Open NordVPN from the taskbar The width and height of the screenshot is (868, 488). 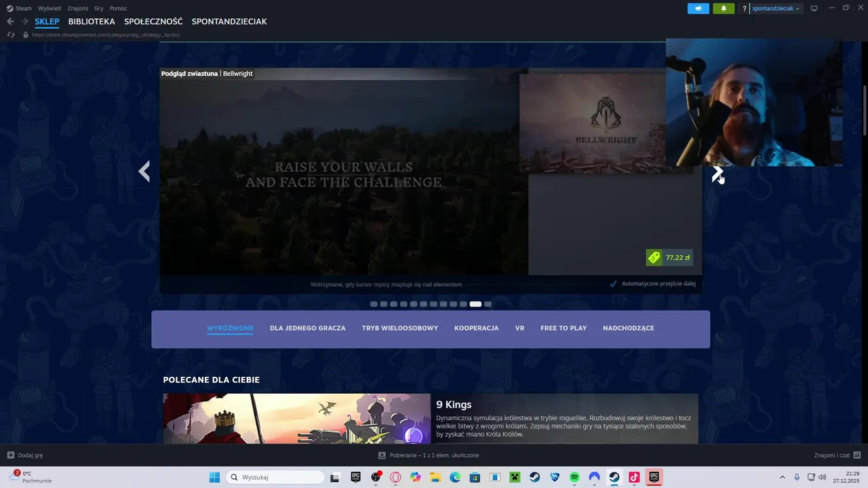tap(595, 477)
